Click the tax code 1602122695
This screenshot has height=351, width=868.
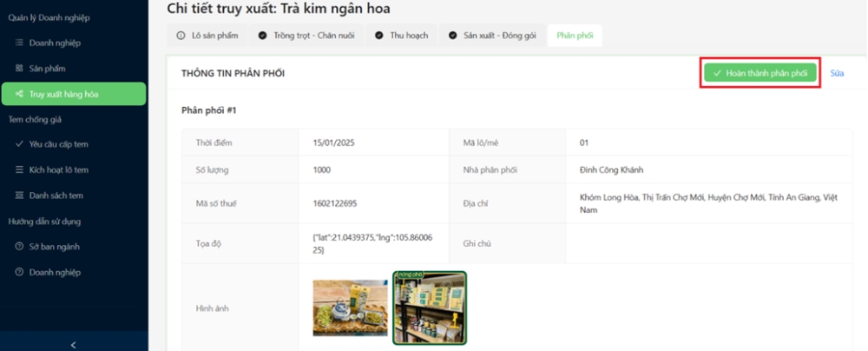pos(335,203)
